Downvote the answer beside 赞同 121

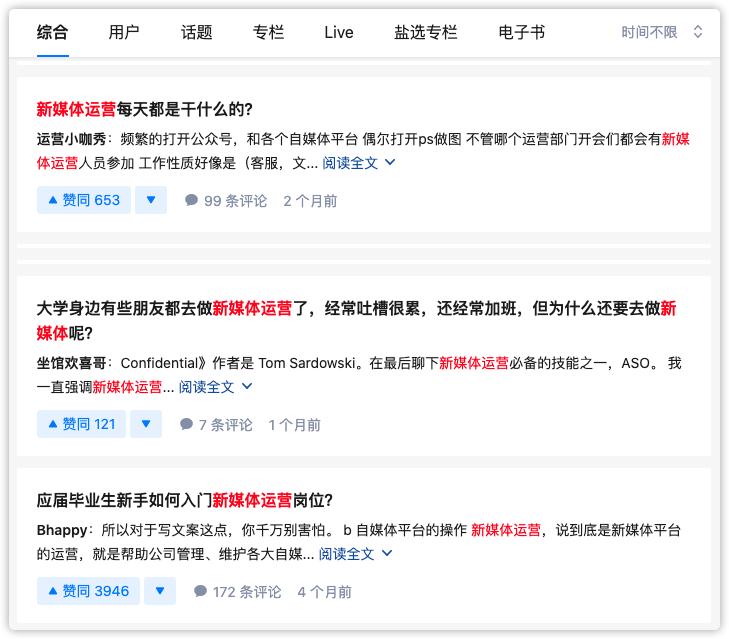click(x=146, y=424)
